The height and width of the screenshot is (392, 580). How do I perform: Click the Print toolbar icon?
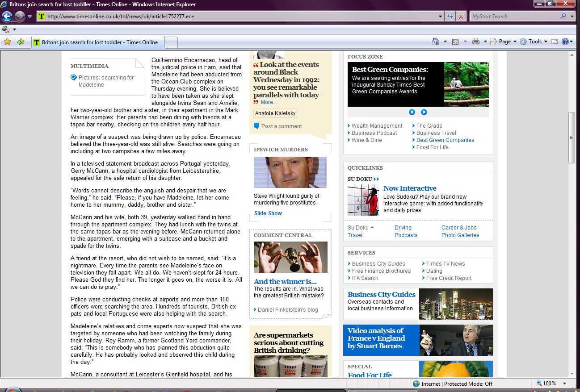click(476, 42)
